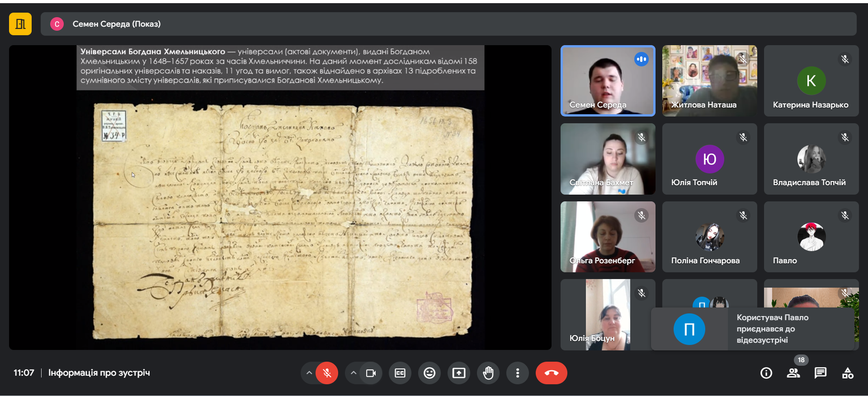Expand audio settings arrow beside microphone
The width and height of the screenshot is (868, 396).
point(309,373)
